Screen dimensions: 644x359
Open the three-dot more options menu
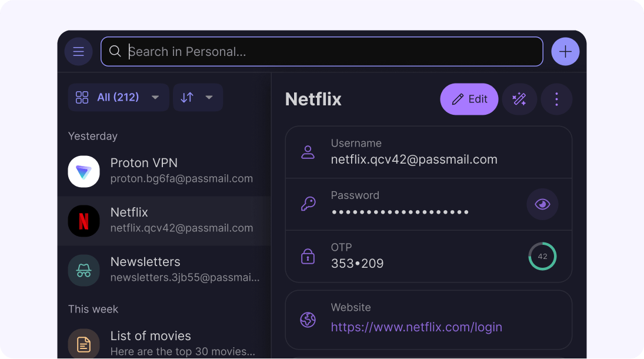[x=556, y=99]
